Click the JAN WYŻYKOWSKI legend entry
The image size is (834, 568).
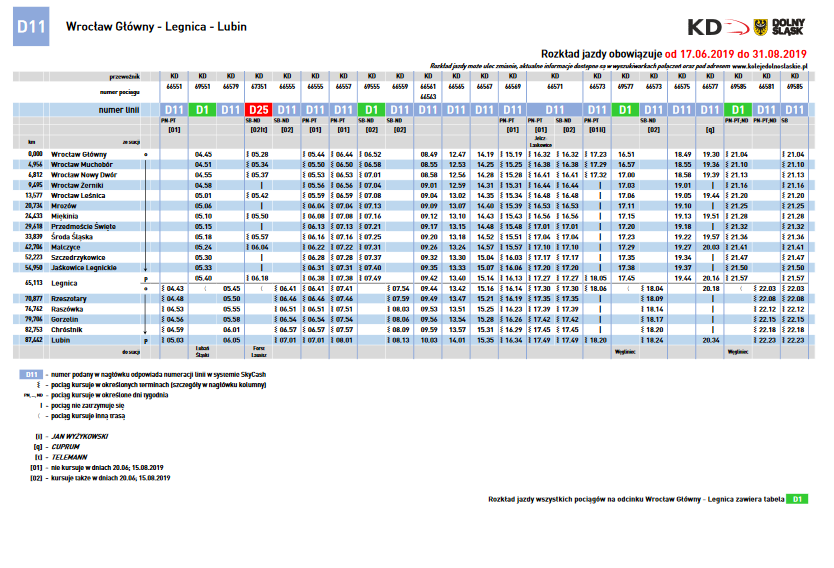point(78,437)
